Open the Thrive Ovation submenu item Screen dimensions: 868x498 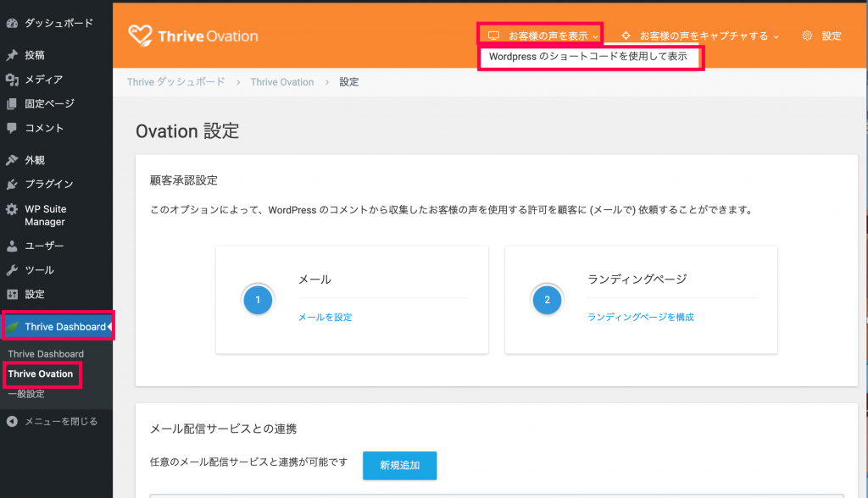(x=41, y=374)
